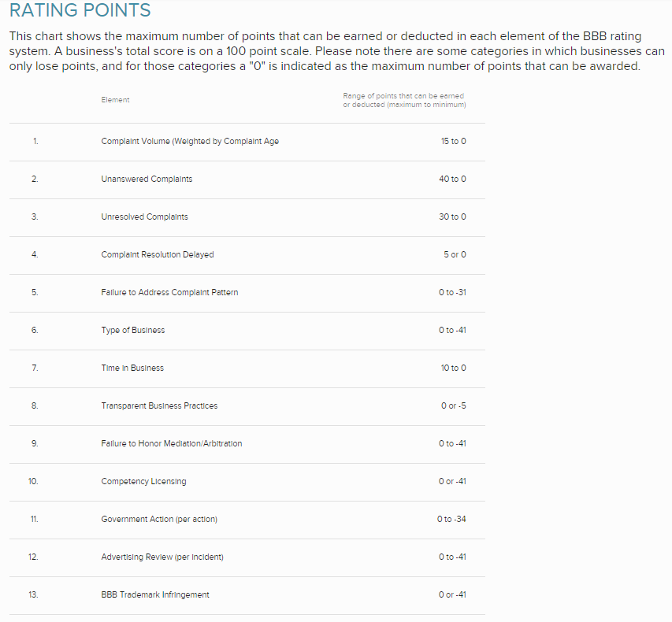Select the Element column header
This screenshot has height=622, width=672.
point(115,100)
